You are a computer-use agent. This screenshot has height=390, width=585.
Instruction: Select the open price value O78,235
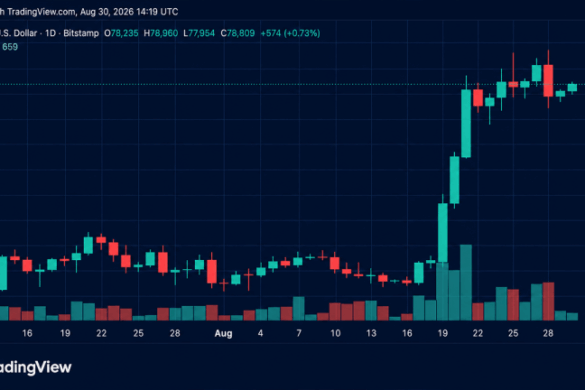[x=121, y=33]
